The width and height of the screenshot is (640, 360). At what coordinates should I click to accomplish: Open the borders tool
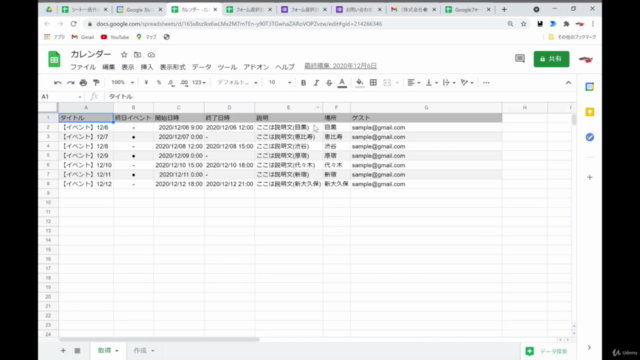click(373, 82)
